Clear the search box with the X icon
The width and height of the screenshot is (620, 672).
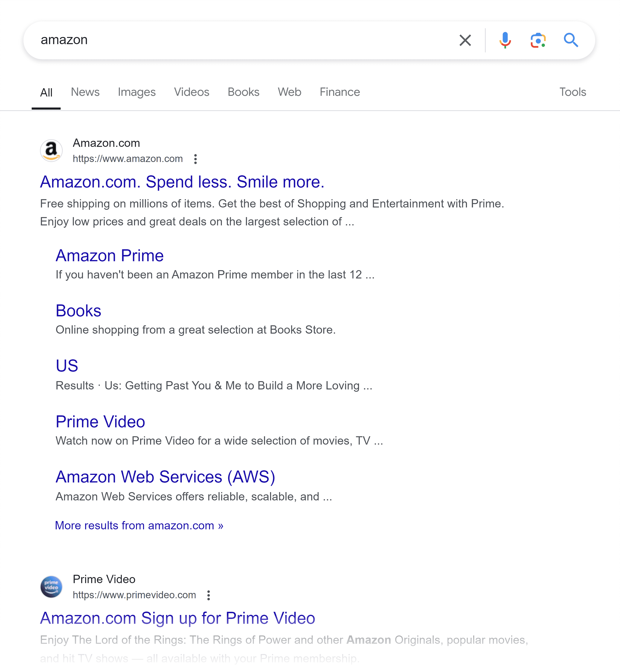point(465,40)
